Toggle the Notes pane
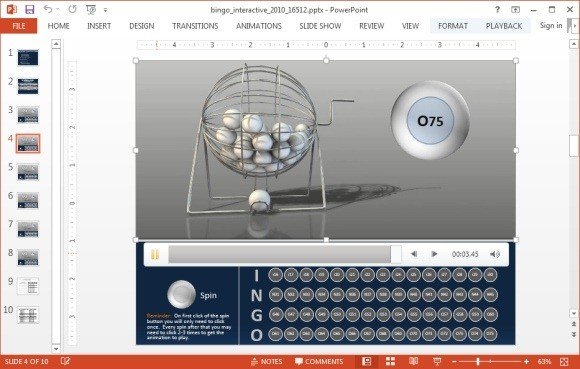This screenshot has height=369, width=580. [266, 361]
